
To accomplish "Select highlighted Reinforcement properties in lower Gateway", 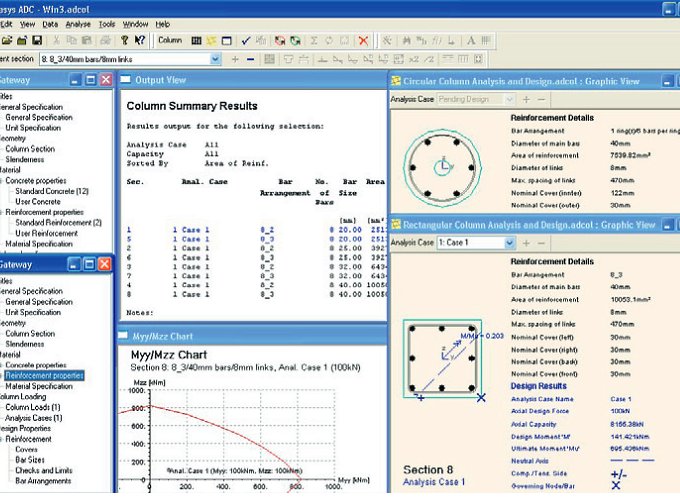I will [x=44, y=376].
